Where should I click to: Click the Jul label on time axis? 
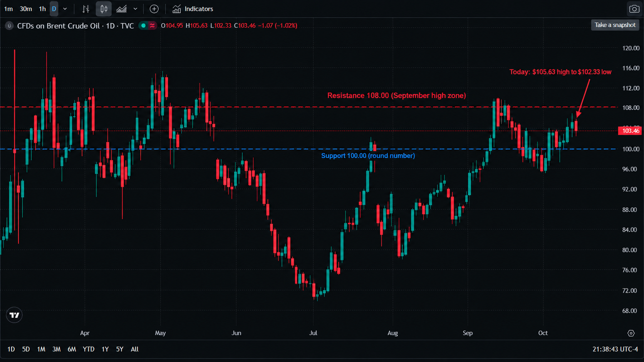(313, 333)
